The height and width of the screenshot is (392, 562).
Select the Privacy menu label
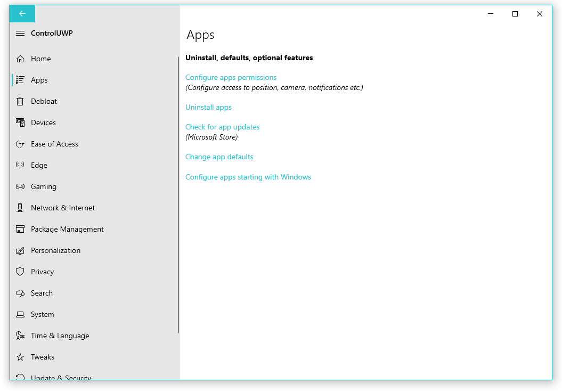coord(42,272)
